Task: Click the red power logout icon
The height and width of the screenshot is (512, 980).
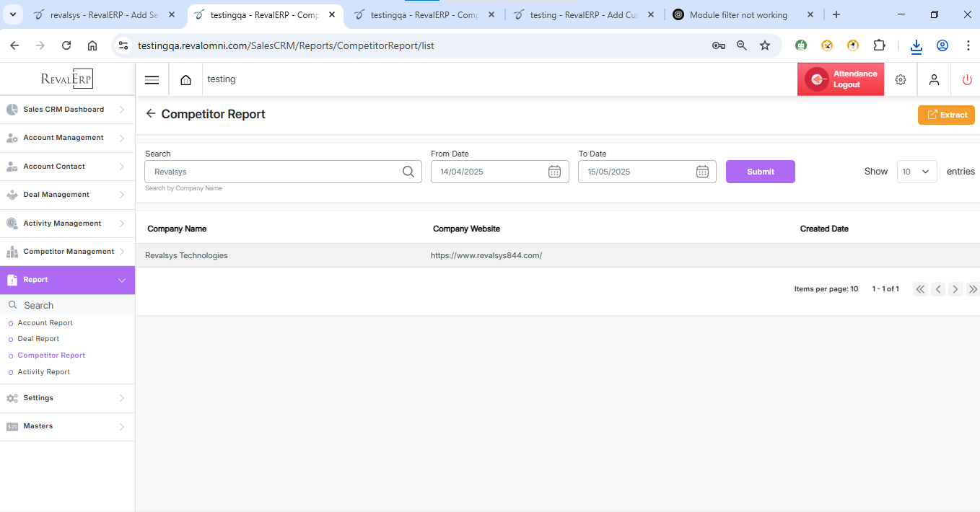Action: [x=967, y=80]
